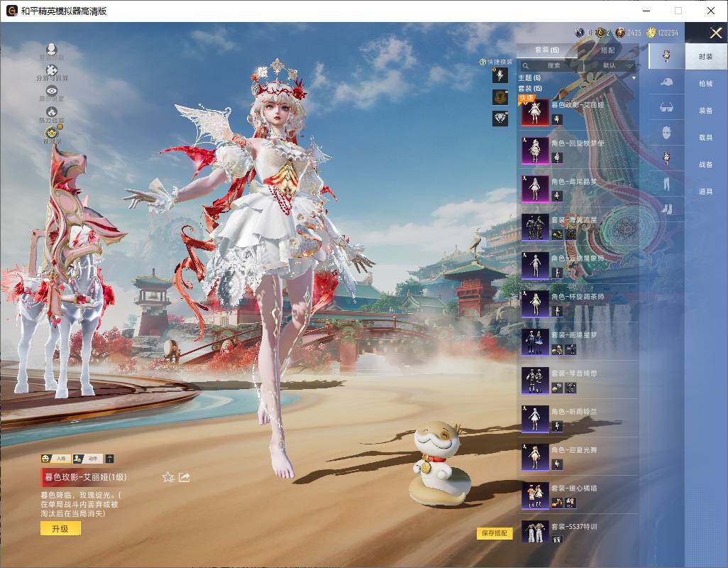Click the 套装 (15) section header

coord(530,88)
